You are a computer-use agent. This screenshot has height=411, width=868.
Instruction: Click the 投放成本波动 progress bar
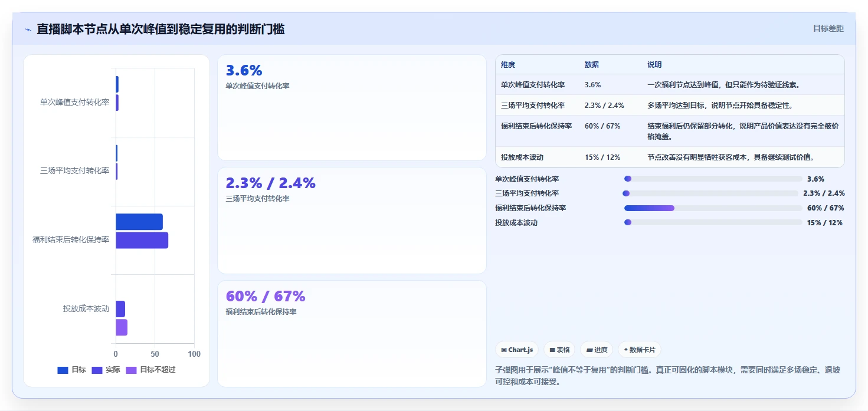tap(713, 222)
